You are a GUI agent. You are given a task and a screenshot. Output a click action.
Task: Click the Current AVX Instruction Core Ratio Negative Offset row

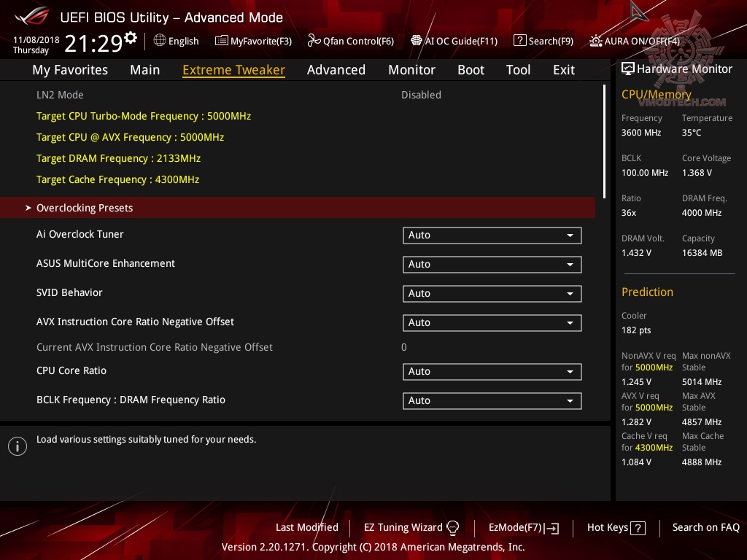pyautogui.click(x=298, y=347)
